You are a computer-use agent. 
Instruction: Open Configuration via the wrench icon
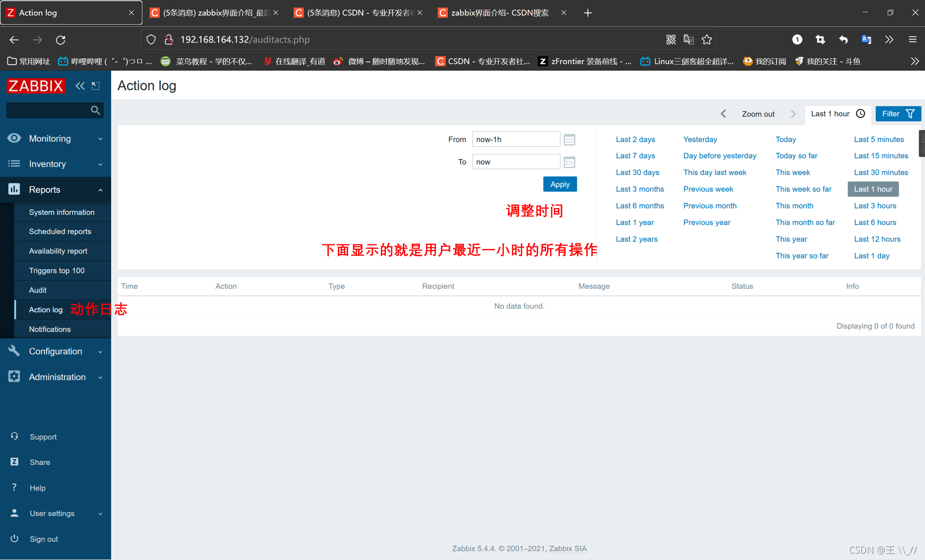tap(14, 351)
